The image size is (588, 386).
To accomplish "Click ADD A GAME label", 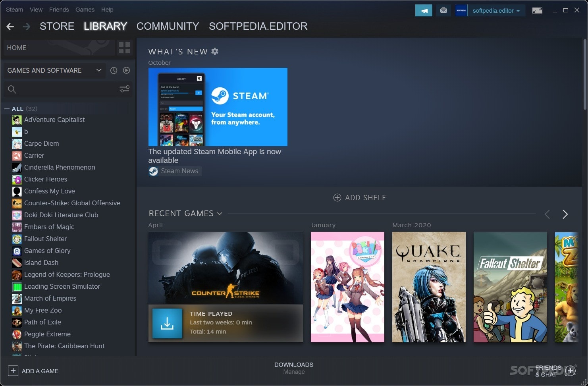I will [40, 371].
